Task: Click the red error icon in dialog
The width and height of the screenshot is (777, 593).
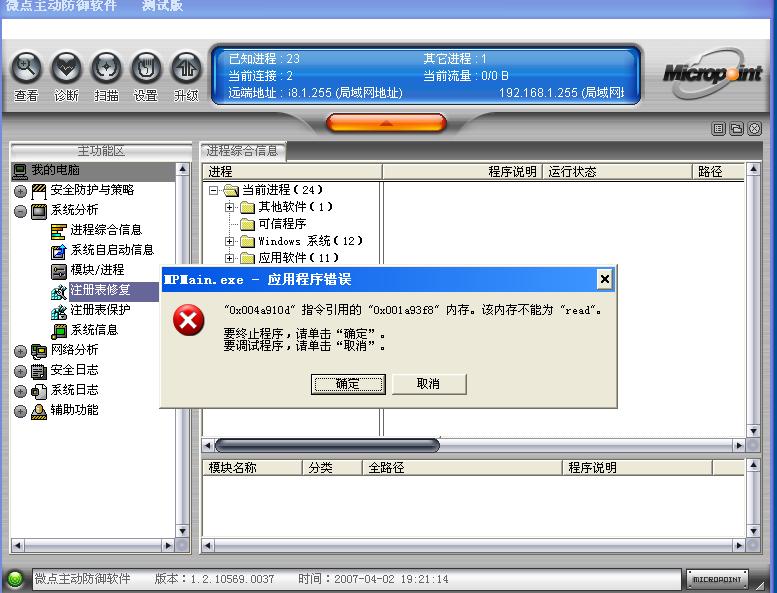Action: tap(189, 320)
